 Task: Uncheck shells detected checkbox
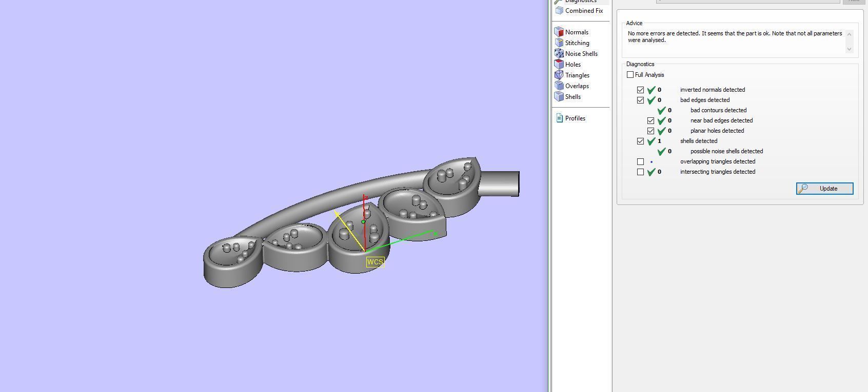640,141
